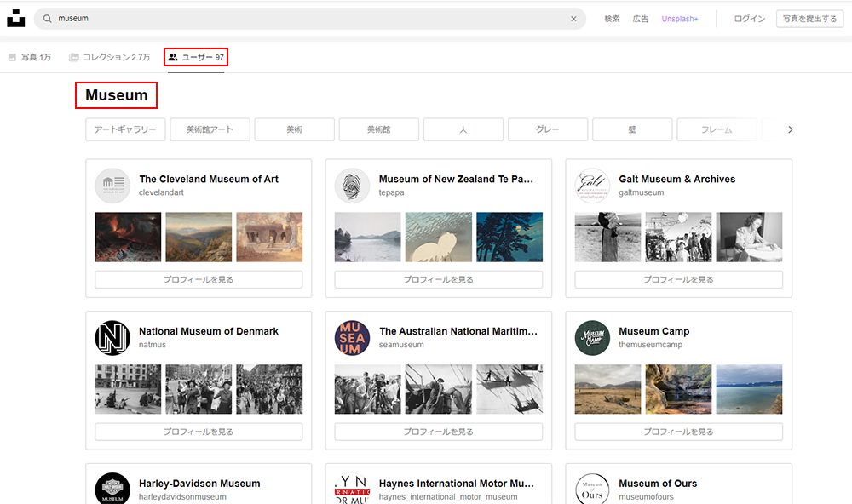
Task: Select the ユーザー 97 tab
Action: pos(196,57)
